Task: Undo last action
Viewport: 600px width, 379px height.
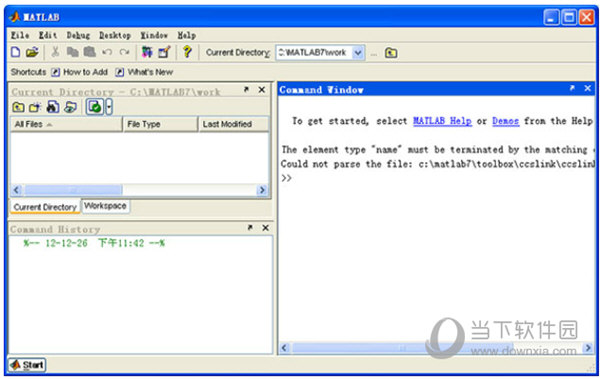Action: click(107, 52)
